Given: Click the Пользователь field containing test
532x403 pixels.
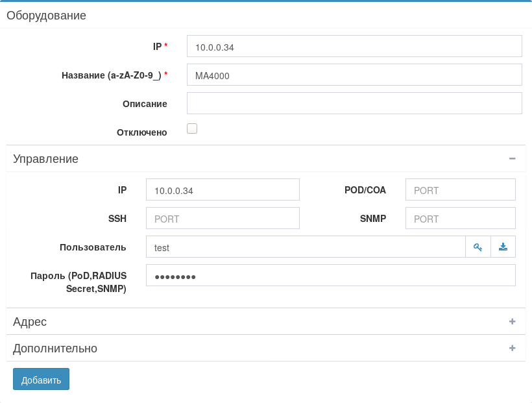Looking at the screenshot, I should pos(305,247).
